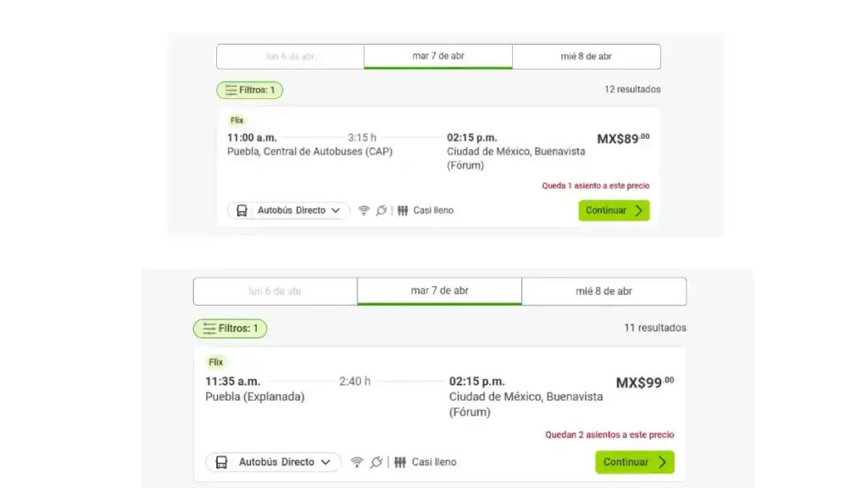Select the lun 6 de abr tab in the lower panel
Screen dimensions: 868x488
click(275, 291)
